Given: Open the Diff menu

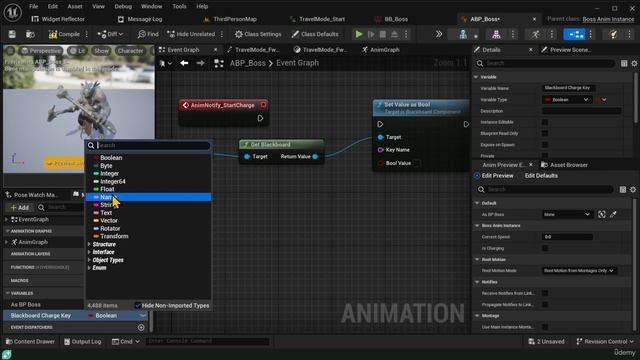Looking at the screenshot, I should click(x=110, y=34).
